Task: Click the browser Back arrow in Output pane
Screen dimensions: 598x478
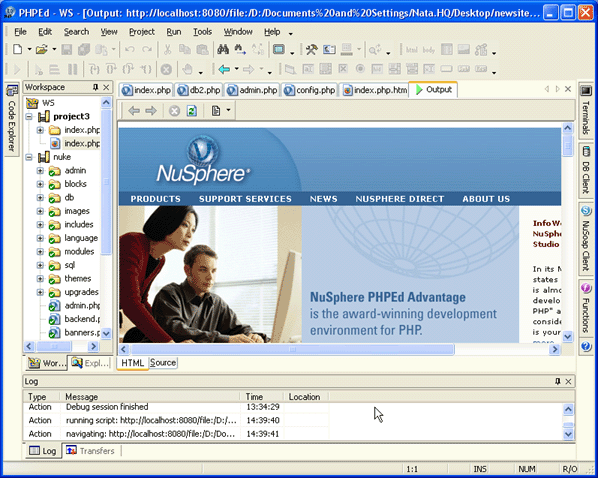Action: (134, 111)
